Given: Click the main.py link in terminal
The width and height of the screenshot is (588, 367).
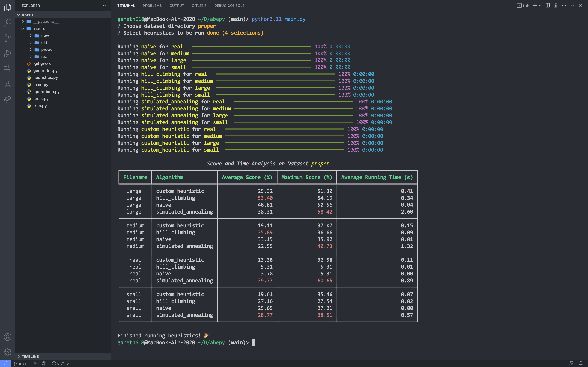Looking at the screenshot, I should click(295, 19).
